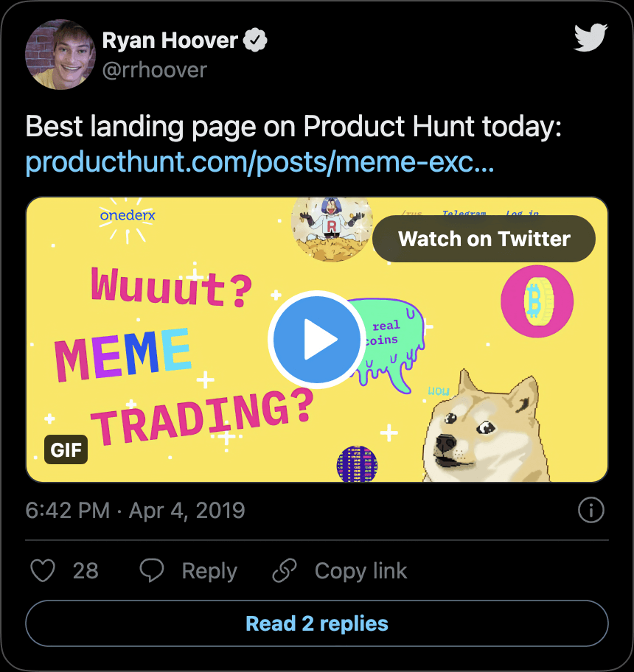The image size is (634, 672).
Task: Click the @rrhoover handle
Action: coord(154,70)
